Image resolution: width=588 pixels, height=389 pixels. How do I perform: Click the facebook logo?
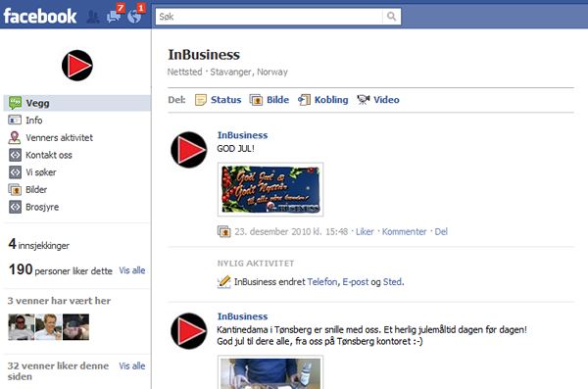(40, 17)
